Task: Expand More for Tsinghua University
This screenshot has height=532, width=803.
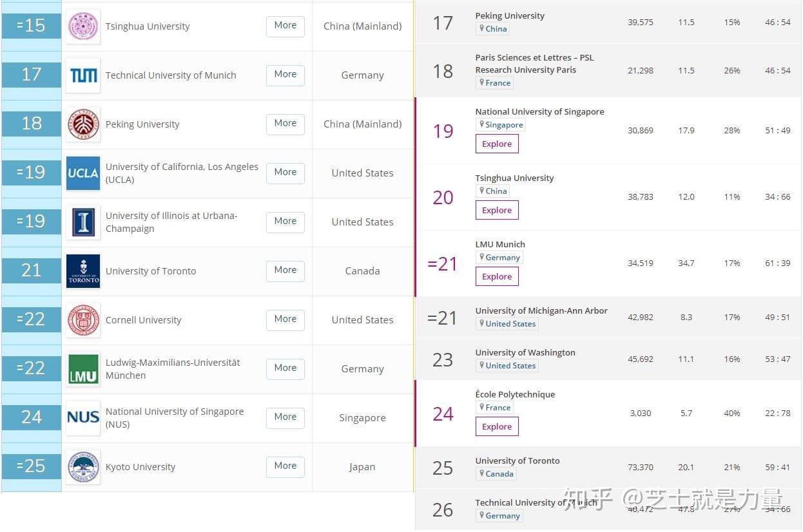Action: (x=285, y=26)
